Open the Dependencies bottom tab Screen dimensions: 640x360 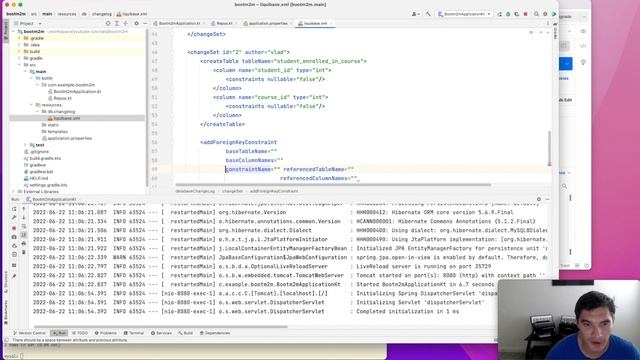click(215, 333)
